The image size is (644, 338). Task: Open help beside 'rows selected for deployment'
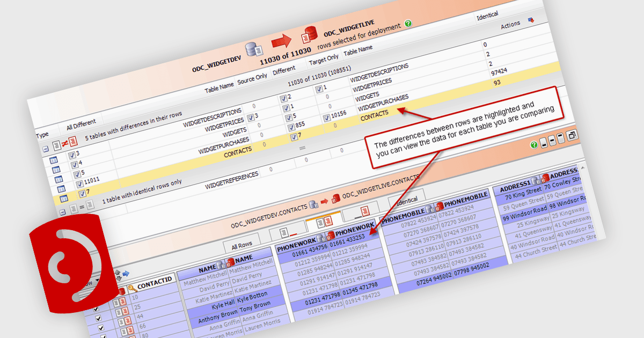[408, 23]
